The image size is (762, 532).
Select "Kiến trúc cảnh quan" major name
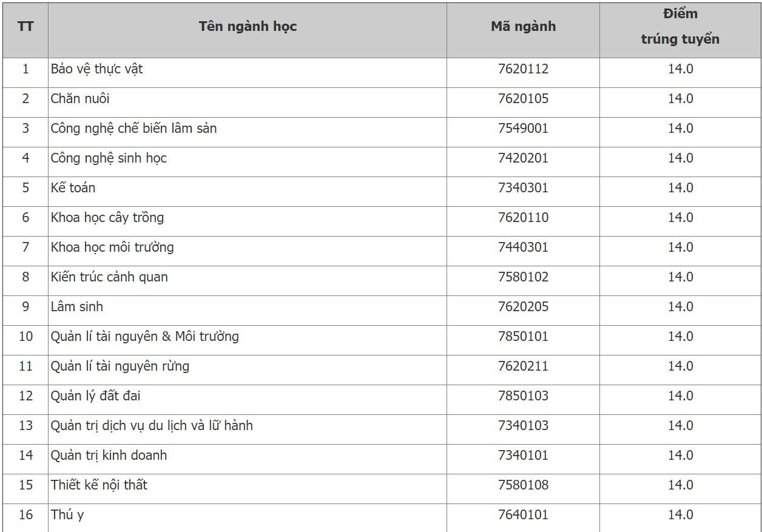[x=109, y=277]
